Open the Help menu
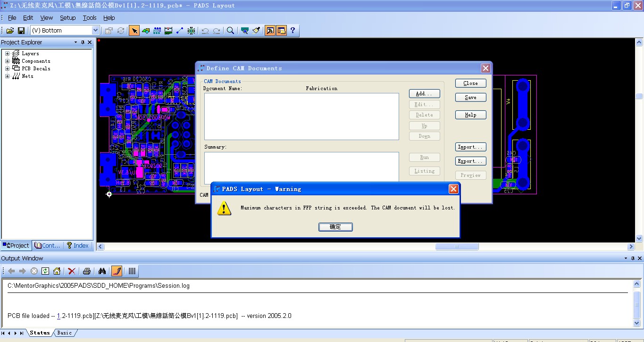Image resolution: width=644 pixels, height=342 pixels. point(109,18)
